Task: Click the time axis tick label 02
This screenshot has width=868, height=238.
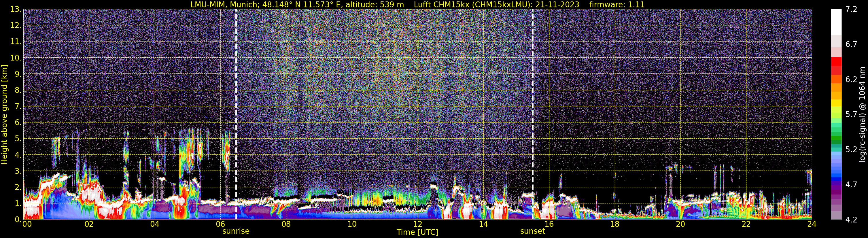Action: coord(89,224)
